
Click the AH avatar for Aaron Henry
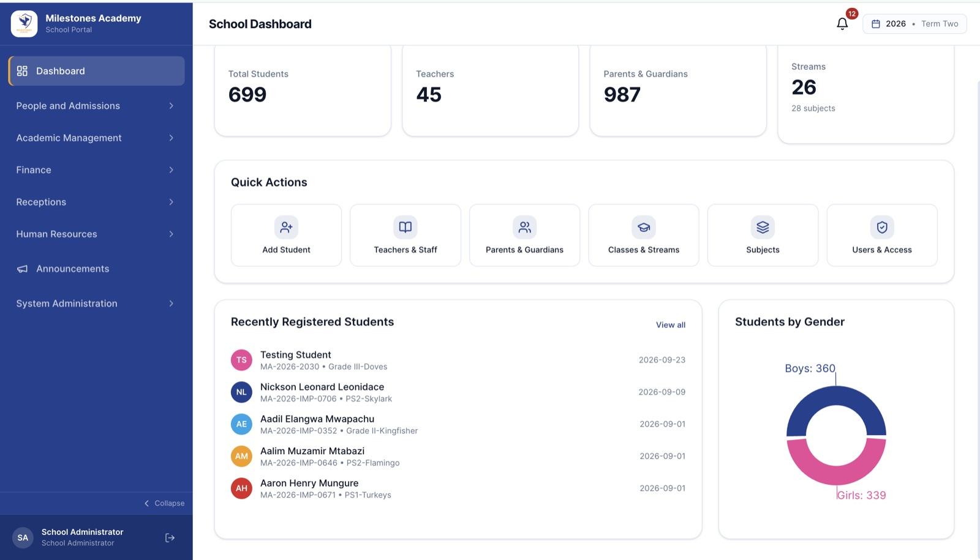coord(241,488)
